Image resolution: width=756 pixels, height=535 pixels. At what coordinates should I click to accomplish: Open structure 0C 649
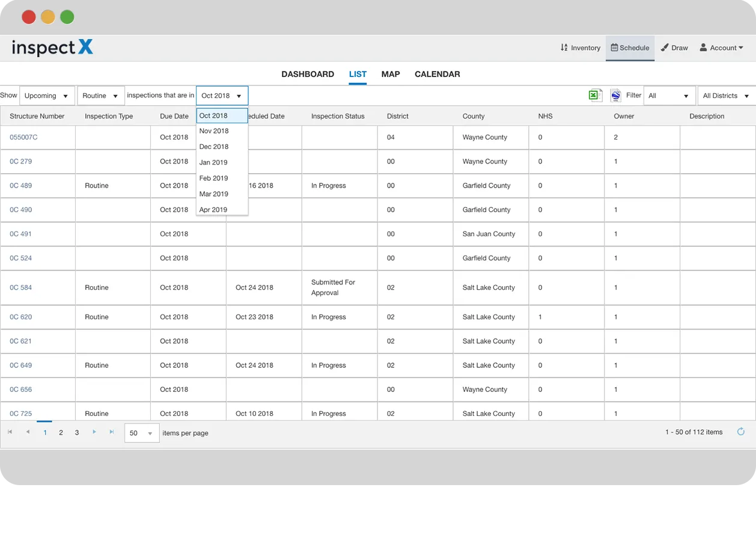[x=21, y=365]
